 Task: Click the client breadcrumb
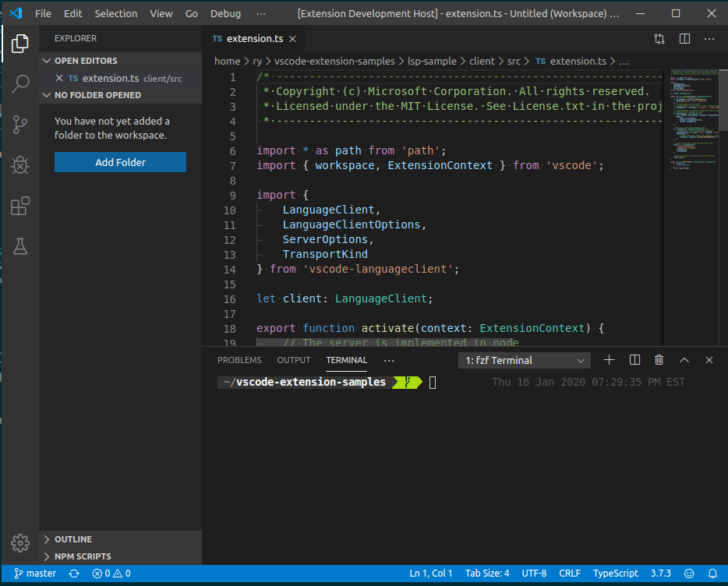point(482,62)
